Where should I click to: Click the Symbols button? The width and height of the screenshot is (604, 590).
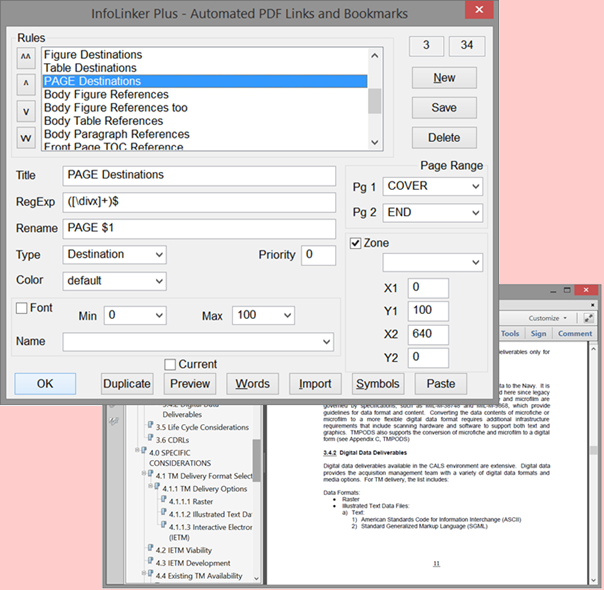(378, 384)
